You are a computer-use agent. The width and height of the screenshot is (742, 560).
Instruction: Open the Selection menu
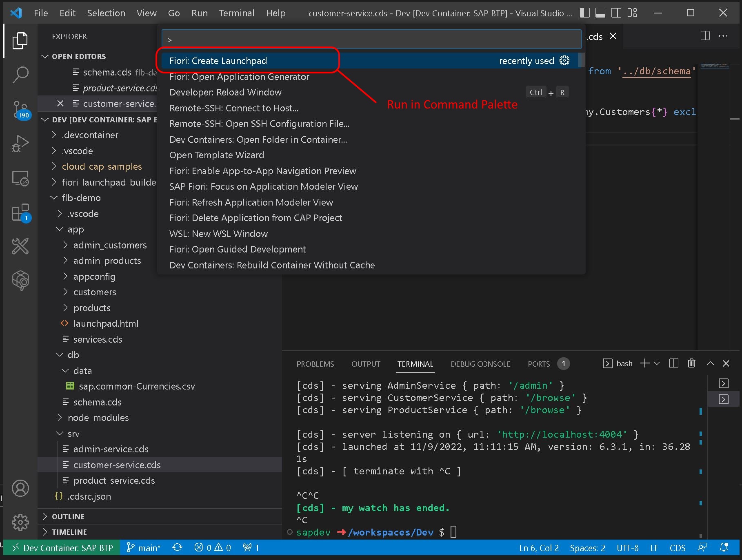point(106,13)
